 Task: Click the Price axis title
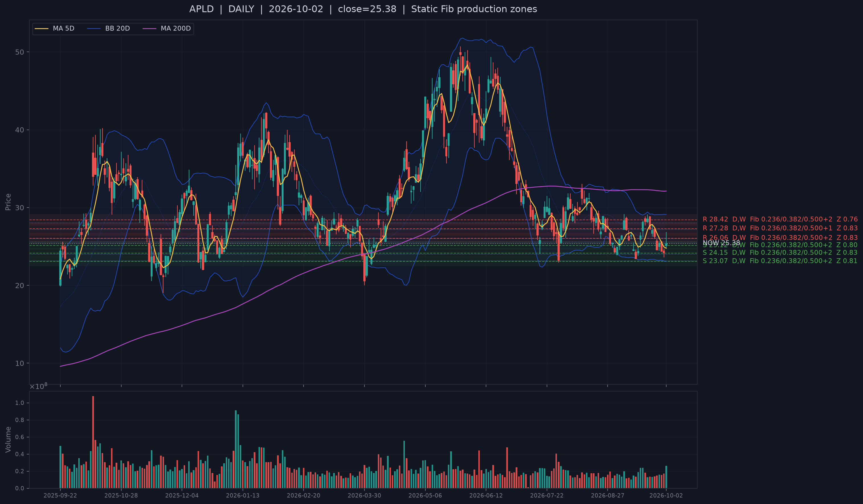click(x=8, y=202)
